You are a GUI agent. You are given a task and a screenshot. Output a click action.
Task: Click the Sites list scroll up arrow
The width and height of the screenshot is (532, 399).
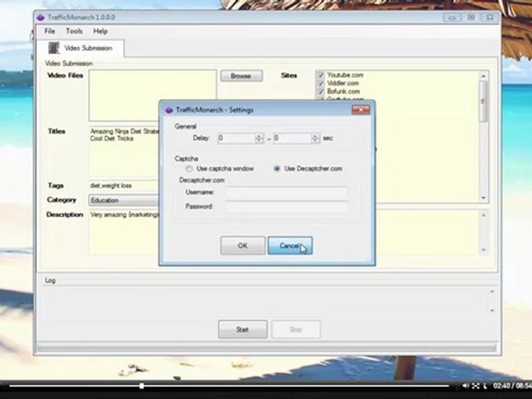click(x=483, y=76)
